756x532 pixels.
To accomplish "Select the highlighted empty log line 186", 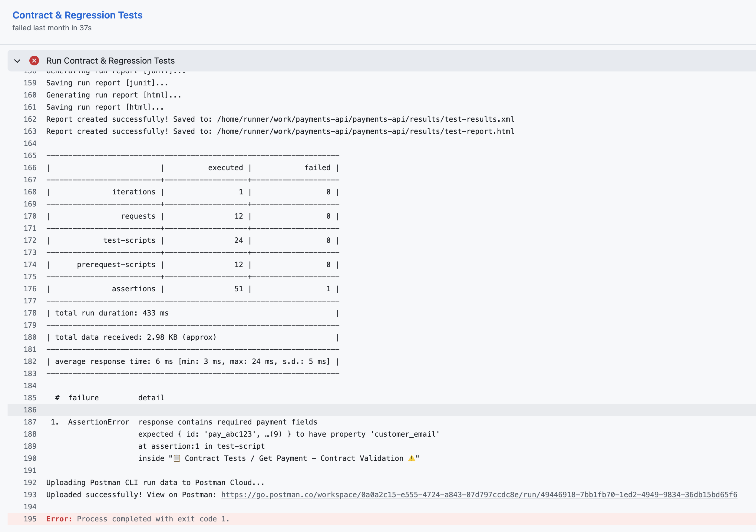I will 381,410.
